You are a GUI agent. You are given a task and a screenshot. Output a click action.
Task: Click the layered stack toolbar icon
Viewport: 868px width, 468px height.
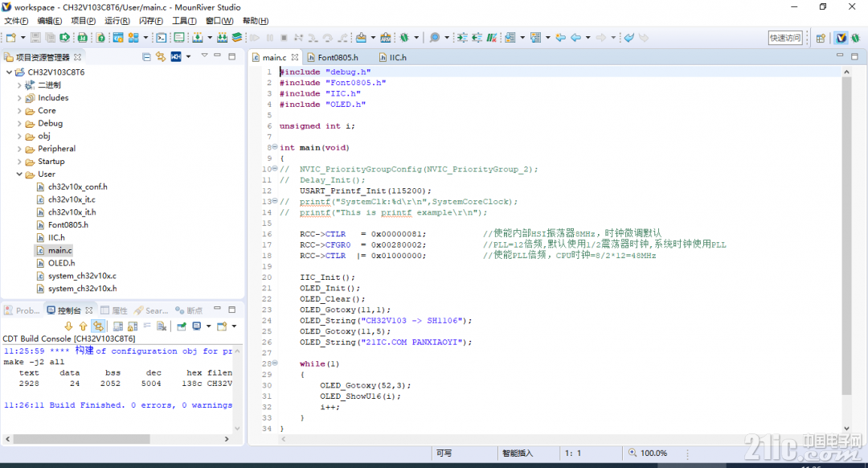point(237,38)
